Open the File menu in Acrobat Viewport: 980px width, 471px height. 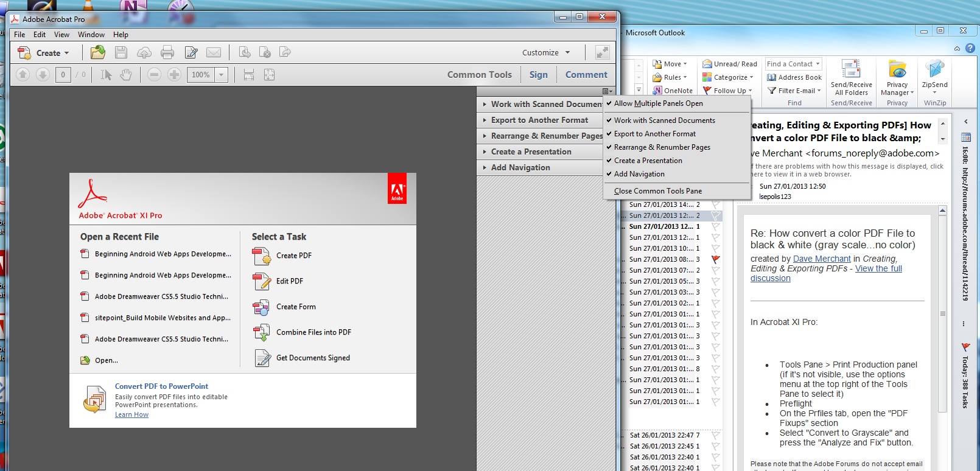click(x=19, y=35)
